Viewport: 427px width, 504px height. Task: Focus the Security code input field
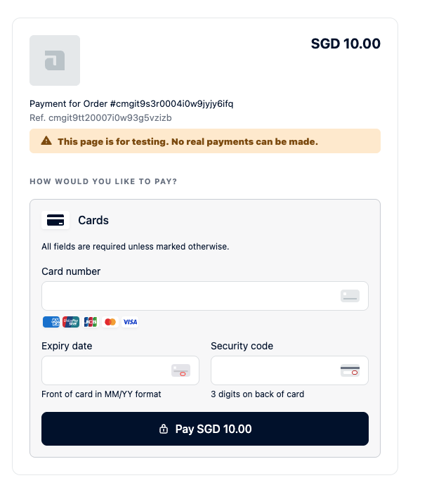tap(289, 370)
